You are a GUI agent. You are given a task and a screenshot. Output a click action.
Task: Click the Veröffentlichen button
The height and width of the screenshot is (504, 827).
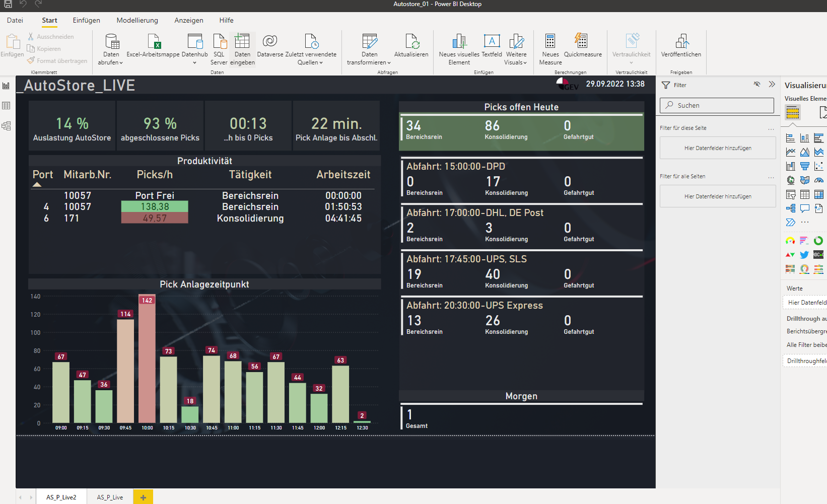[x=681, y=46]
